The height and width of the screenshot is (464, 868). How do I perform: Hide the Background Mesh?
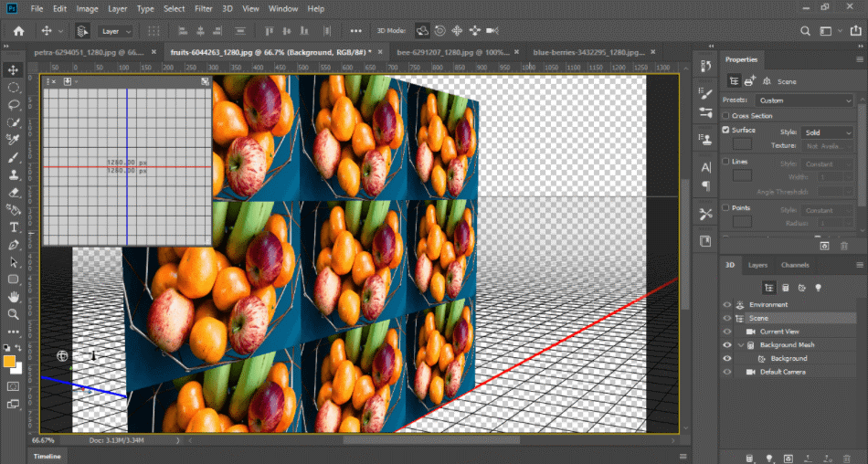coord(727,345)
